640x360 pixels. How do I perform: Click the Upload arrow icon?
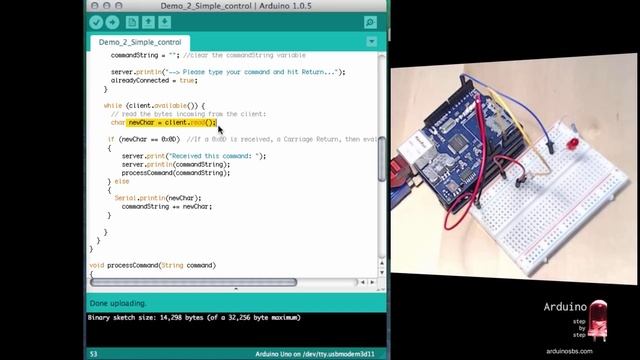tap(112, 22)
